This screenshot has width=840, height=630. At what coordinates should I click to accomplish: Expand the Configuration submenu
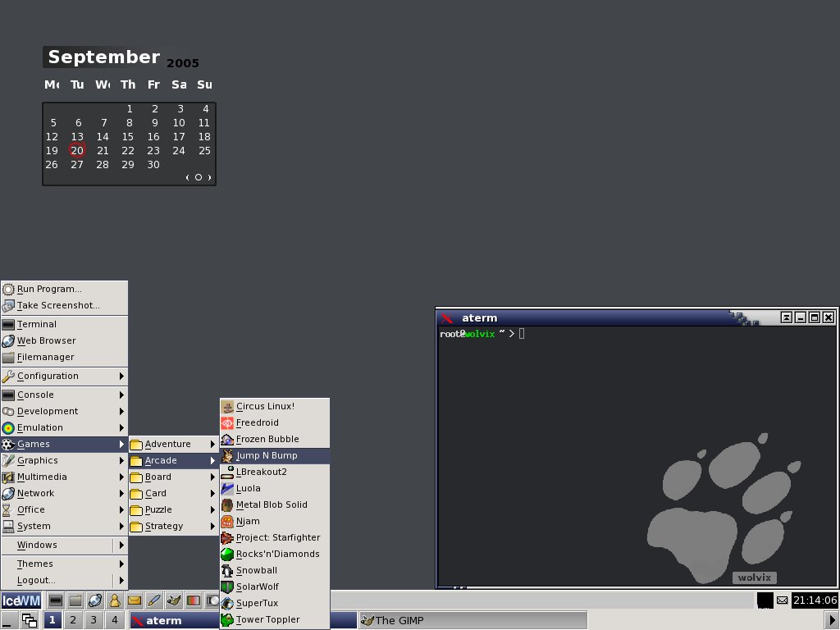point(64,376)
